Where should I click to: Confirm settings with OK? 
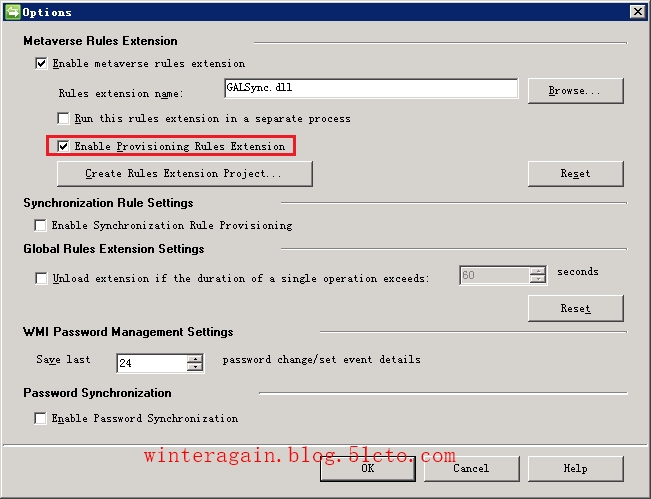point(368,469)
